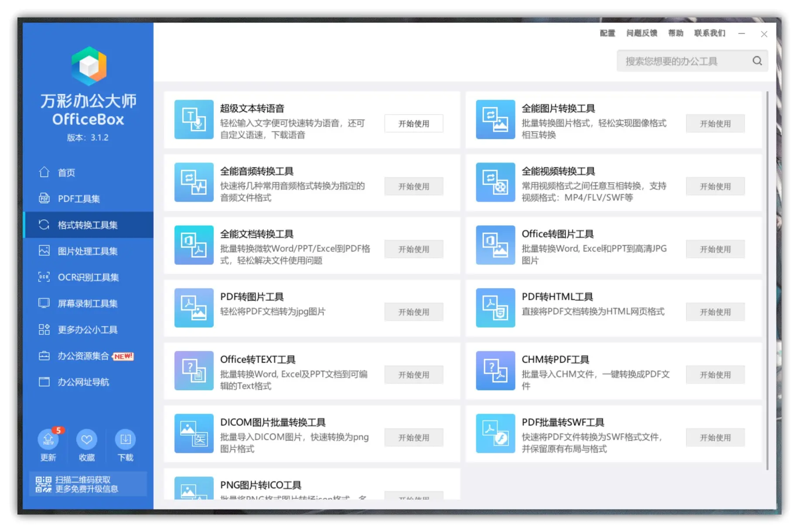Screen dimensions: 799x532
Task: Click 开始使用 for PDF转图片工具
Action: (x=413, y=312)
